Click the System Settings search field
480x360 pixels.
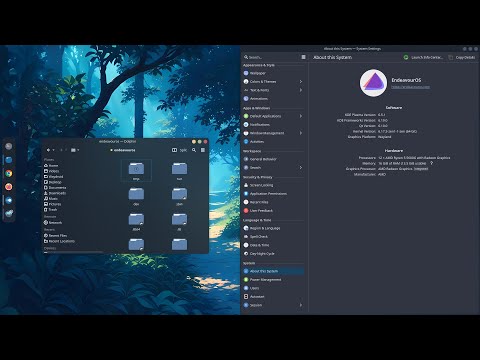(x=271, y=57)
